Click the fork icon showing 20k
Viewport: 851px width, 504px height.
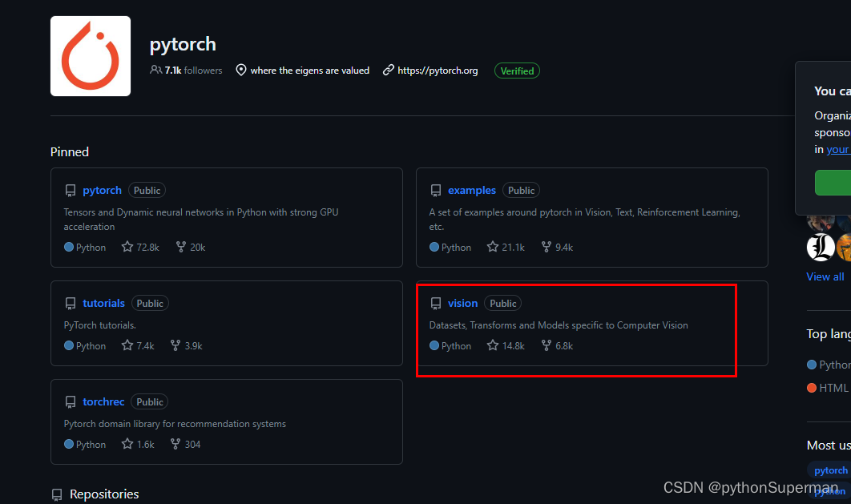[x=181, y=247]
